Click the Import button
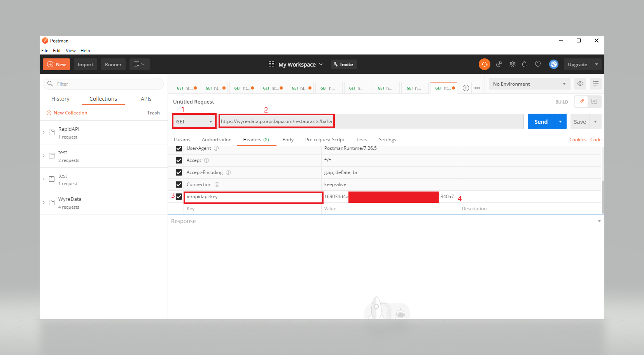 point(86,64)
